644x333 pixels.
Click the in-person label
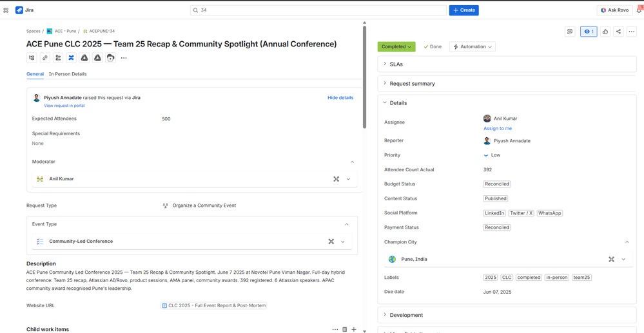pos(557,278)
